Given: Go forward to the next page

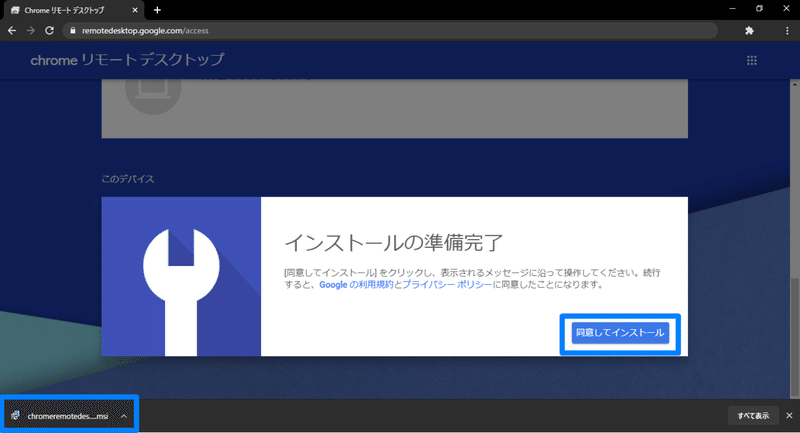Looking at the screenshot, I should click(31, 31).
